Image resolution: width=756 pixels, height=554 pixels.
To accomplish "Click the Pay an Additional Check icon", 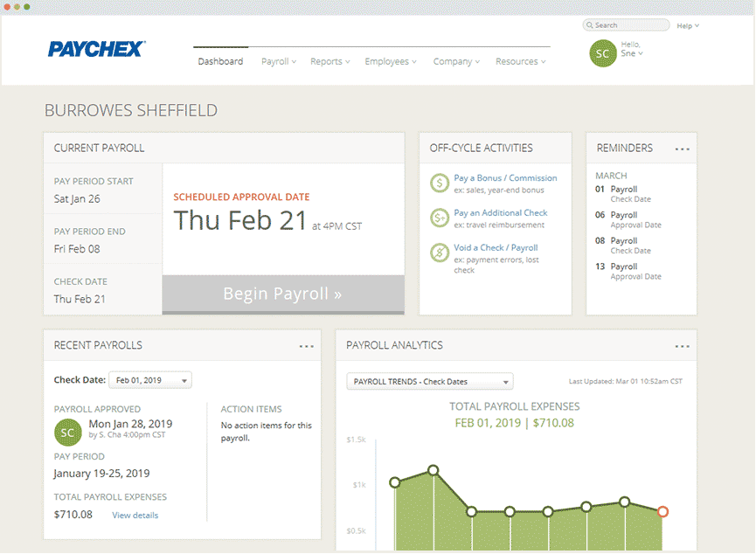I will (440, 218).
